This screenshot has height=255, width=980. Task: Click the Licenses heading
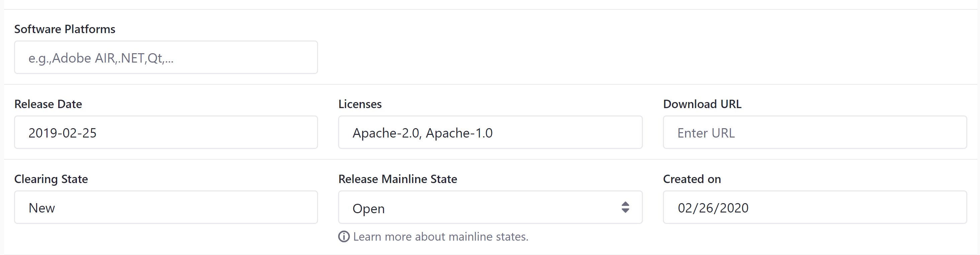[360, 103]
